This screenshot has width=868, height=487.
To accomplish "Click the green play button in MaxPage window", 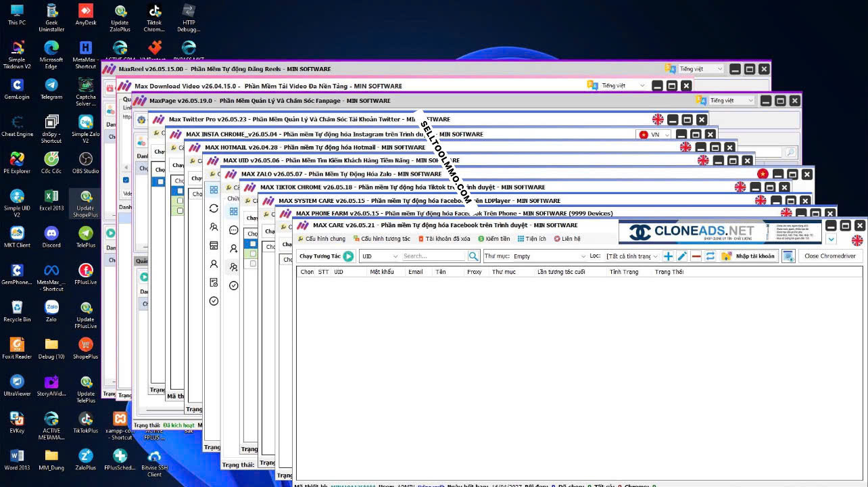I will [x=144, y=277].
